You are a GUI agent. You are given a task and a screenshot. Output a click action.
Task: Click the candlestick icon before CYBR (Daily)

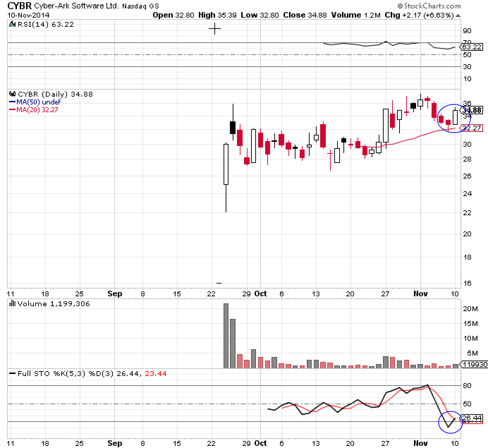pos(12,94)
